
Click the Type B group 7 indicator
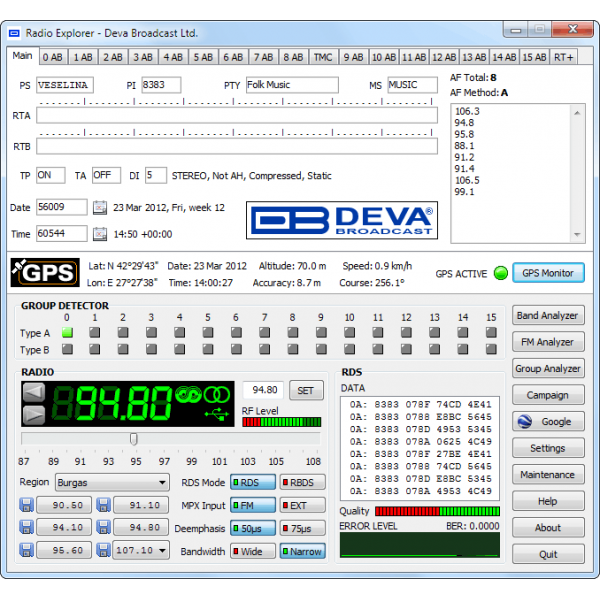(x=264, y=349)
